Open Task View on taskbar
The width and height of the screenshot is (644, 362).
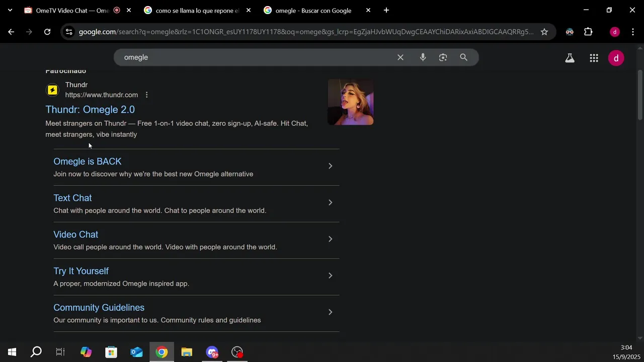tap(60, 352)
